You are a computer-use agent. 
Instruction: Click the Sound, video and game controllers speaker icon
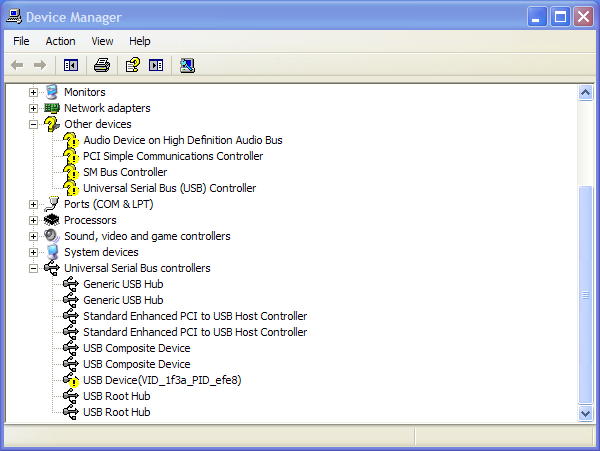(52, 236)
